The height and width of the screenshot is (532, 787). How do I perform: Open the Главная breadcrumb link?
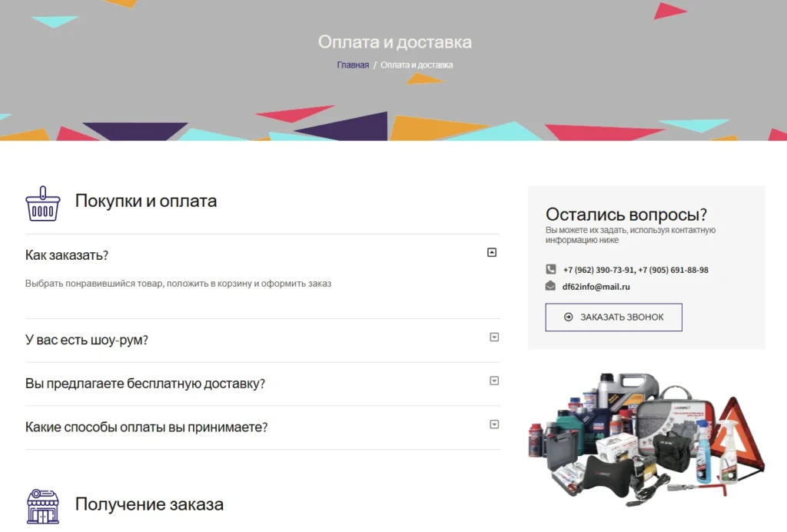[x=353, y=65]
